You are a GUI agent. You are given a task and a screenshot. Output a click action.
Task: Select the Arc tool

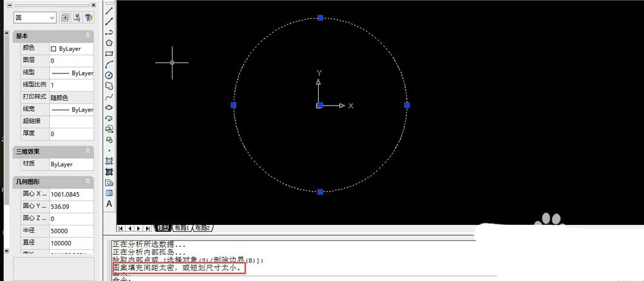[109, 64]
